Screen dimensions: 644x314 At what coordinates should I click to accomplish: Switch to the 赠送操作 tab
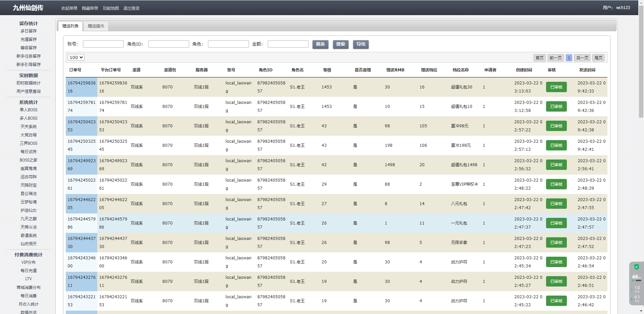click(x=96, y=26)
